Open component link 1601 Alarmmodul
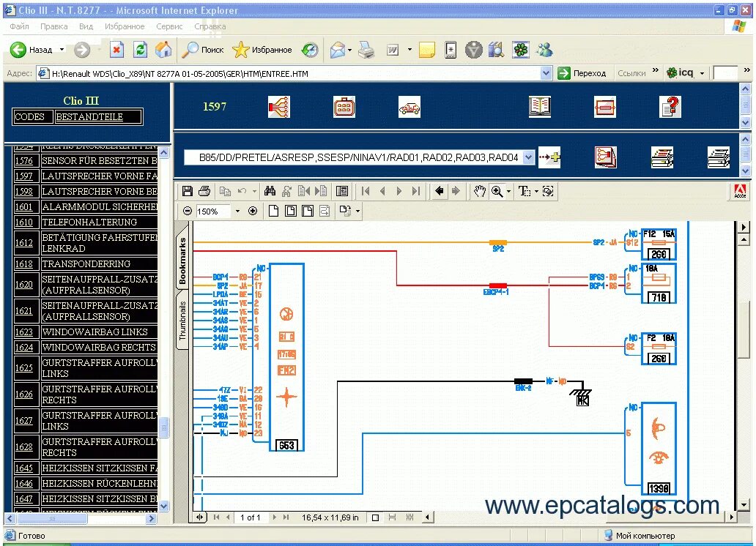 coord(24,207)
